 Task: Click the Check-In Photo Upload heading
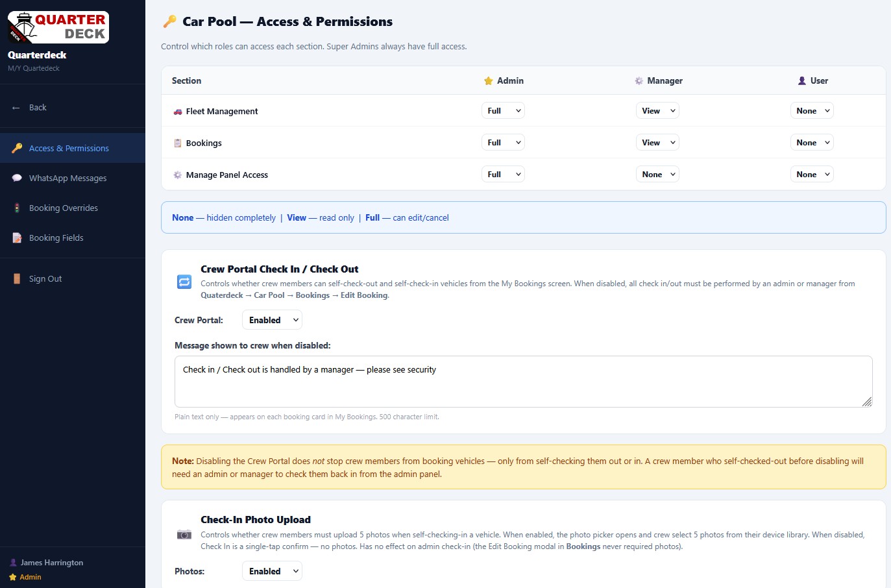tap(256, 520)
